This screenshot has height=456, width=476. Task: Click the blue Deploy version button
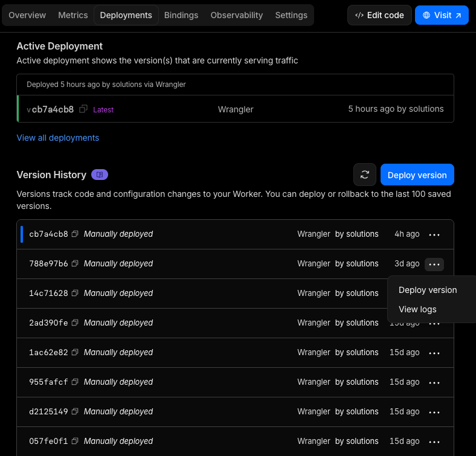(417, 175)
